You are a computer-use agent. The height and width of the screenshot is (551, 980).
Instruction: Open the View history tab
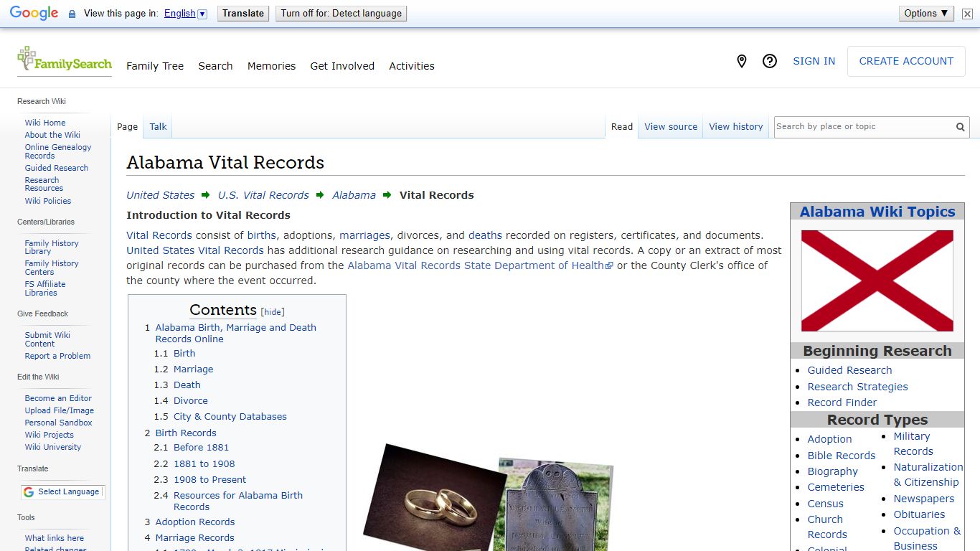(736, 127)
